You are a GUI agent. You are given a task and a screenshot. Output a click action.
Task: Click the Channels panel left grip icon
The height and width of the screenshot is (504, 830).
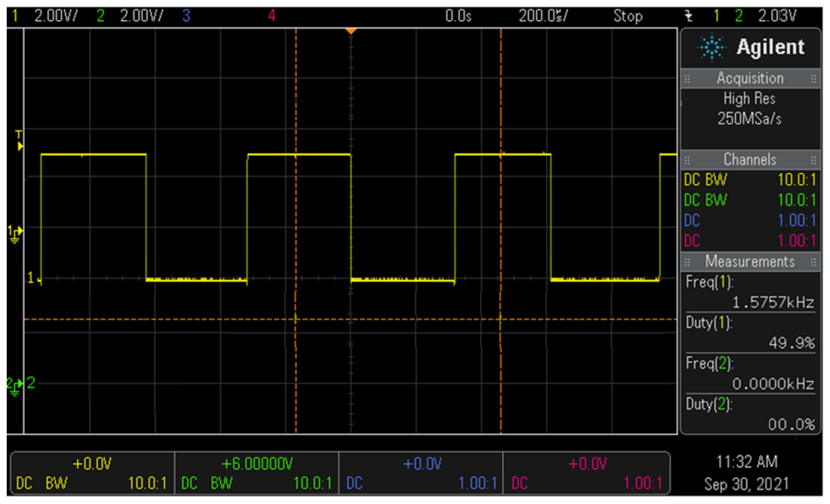687,160
